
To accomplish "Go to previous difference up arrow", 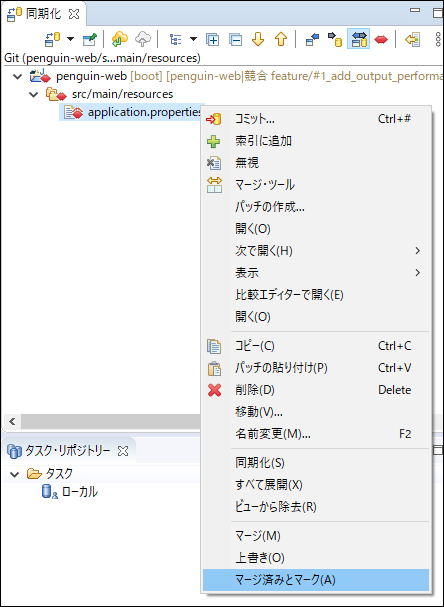I will (281, 39).
